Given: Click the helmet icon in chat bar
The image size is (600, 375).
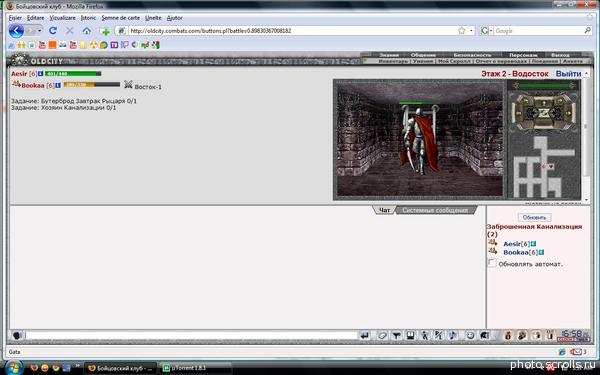Looking at the screenshot, I should click(484, 335).
